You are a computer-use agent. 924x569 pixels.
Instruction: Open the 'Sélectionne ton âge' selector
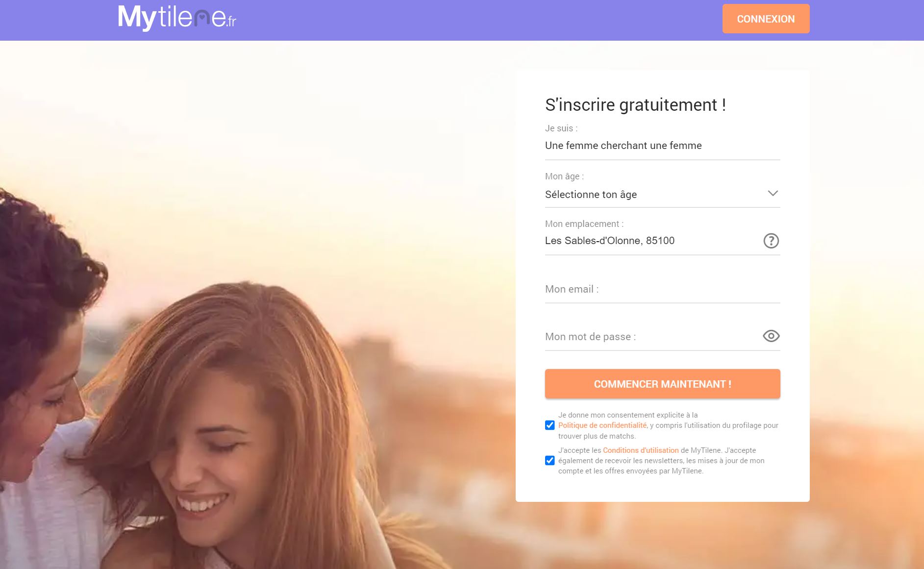pyautogui.click(x=662, y=195)
